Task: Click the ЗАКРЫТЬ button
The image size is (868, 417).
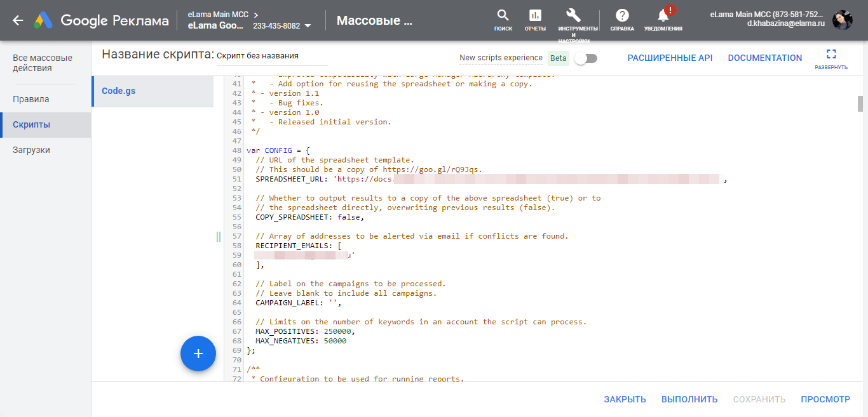Action: tap(625, 399)
